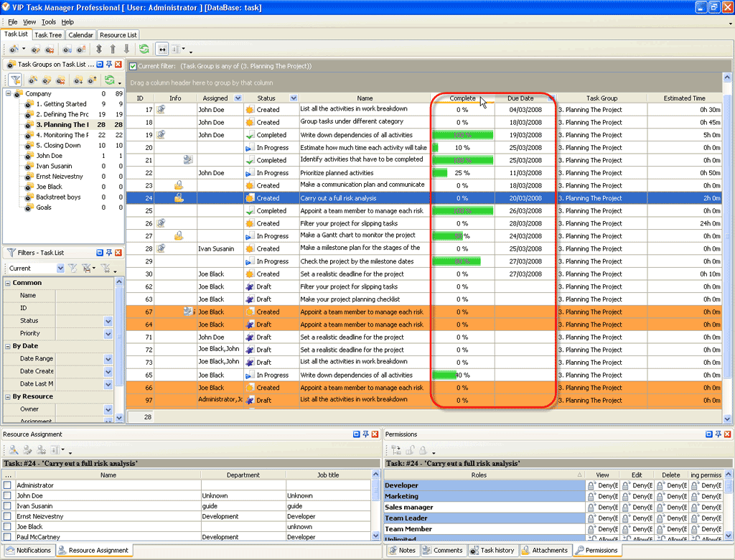Open the Status column filter dropdown
Screen dimensions: 735x560
click(x=294, y=98)
